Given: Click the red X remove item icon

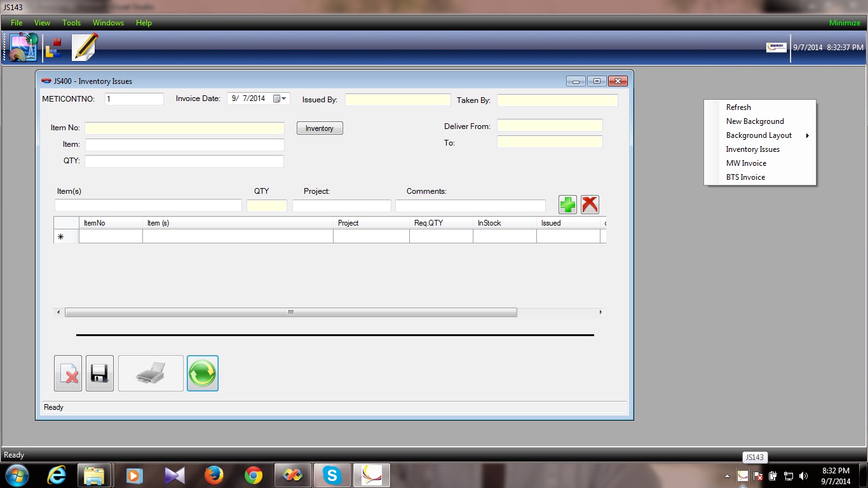Looking at the screenshot, I should click(x=590, y=205).
